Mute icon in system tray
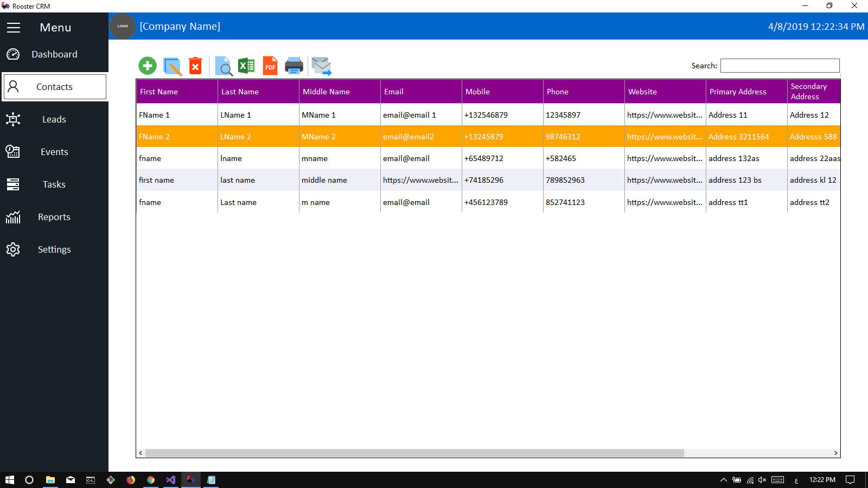This screenshot has width=868, height=488. (x=762, y=480)
